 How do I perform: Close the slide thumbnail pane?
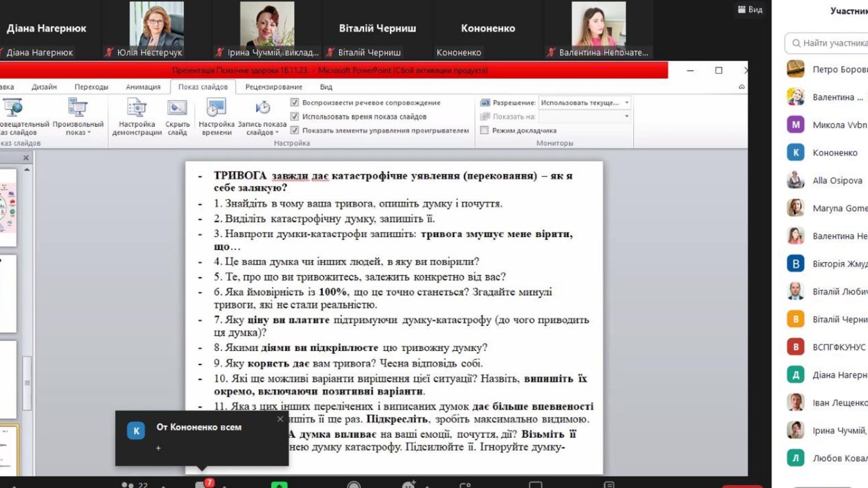[25, 157]
